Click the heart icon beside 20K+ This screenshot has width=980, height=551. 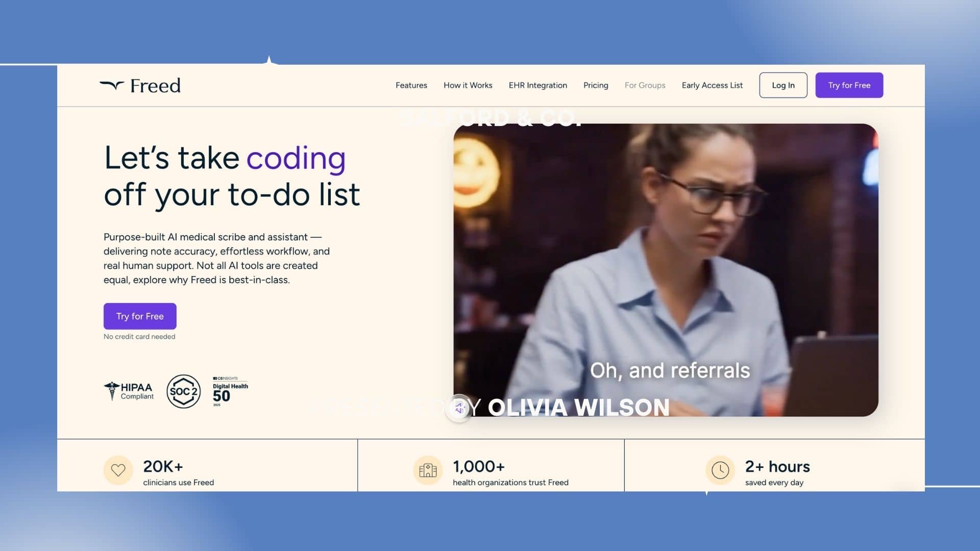pos(118,470)
